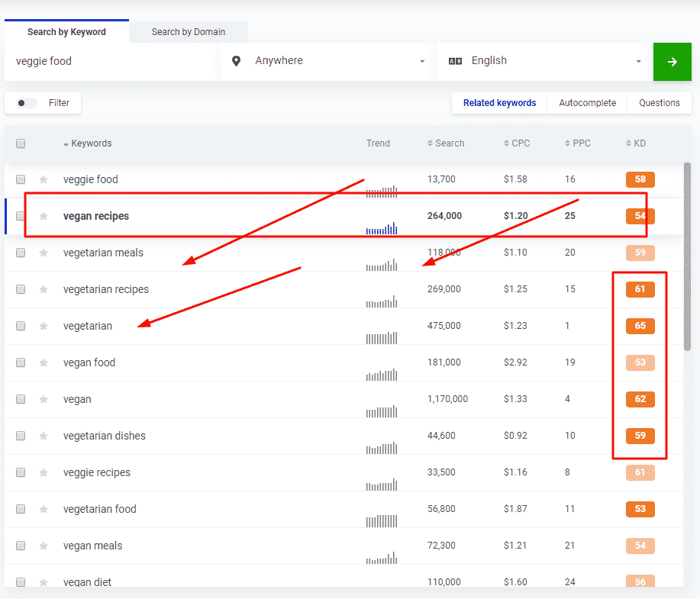Click KD badge 53 for vegetarian food
The image size is (700, 599).
(x=640, y=509)
